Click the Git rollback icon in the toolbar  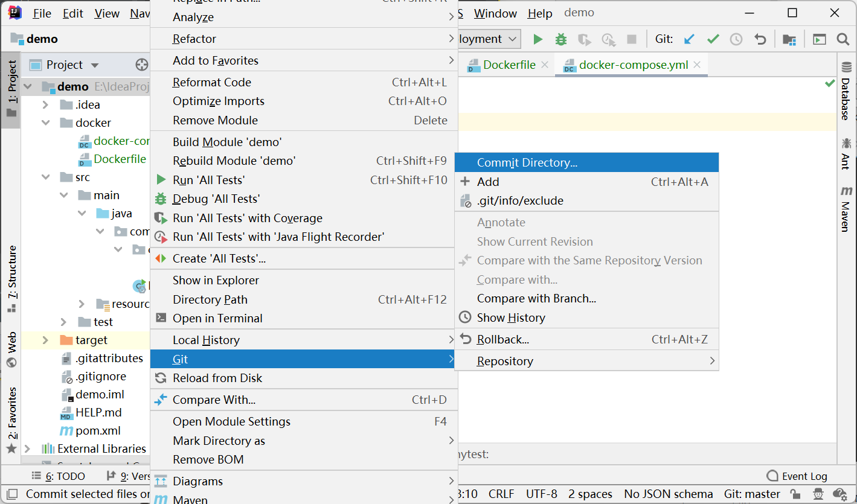(760, 39)
